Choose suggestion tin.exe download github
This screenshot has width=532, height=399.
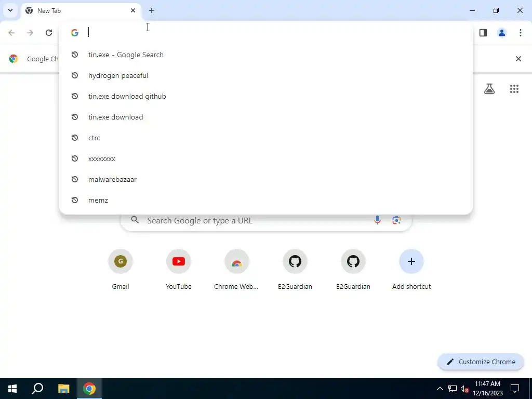[x=266, y=96]
